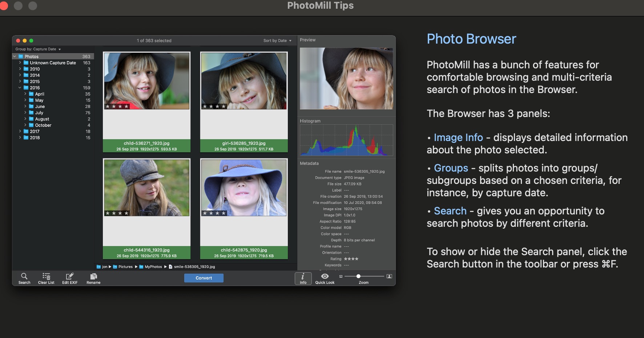Click star rating on child-544316 thumbnail
Image resolution: width=644 pixels, height=338 pixels.
point(117,213)
